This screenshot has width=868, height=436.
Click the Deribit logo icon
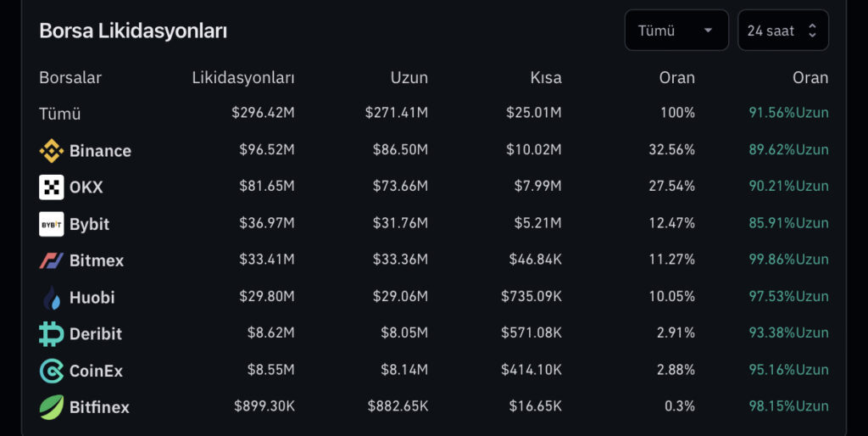point(51,334)
